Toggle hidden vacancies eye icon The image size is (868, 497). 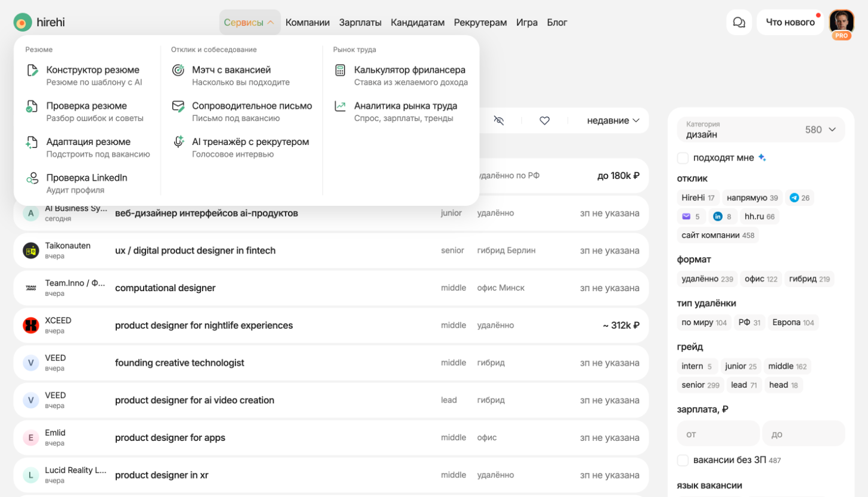(499, 121)
